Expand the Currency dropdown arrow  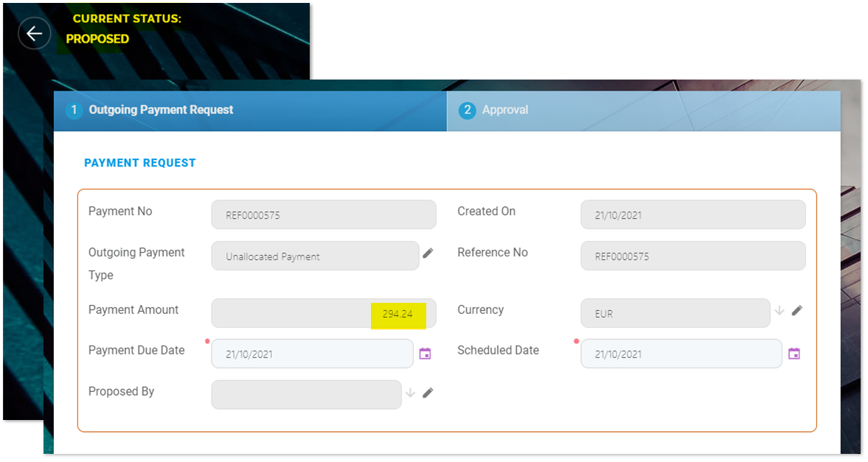pyautogui.click(x=780, y=311)
